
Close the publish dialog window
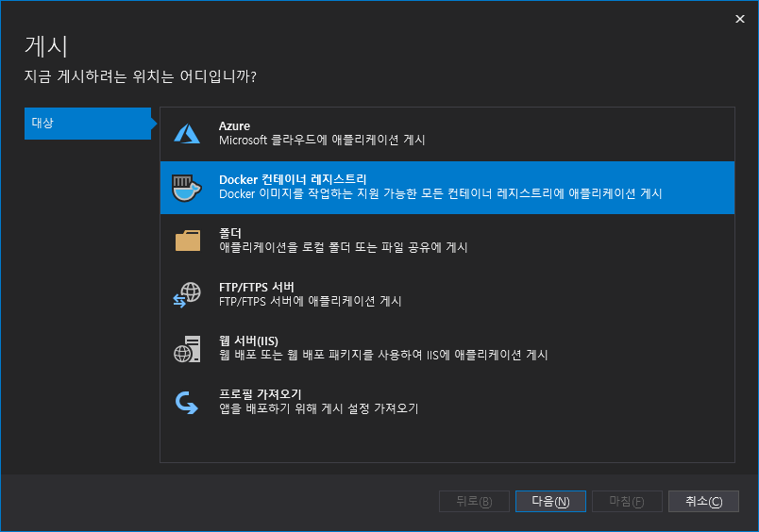coord(740,19)
